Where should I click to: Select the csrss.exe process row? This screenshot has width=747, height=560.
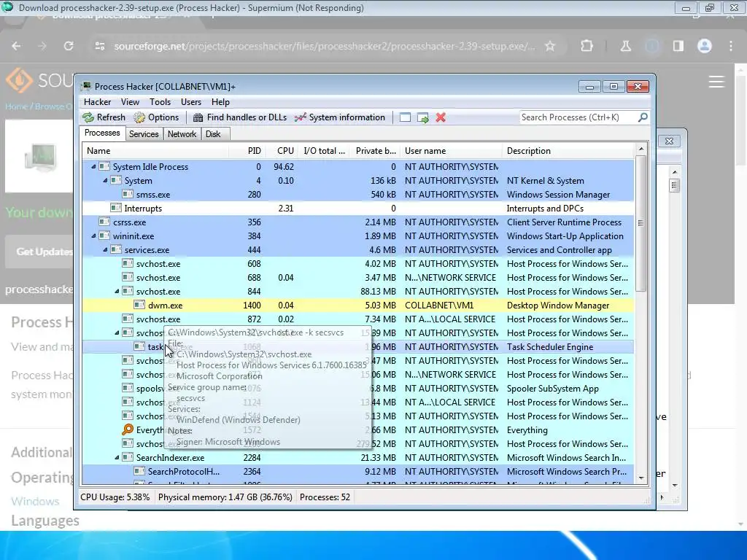[357, 222]
